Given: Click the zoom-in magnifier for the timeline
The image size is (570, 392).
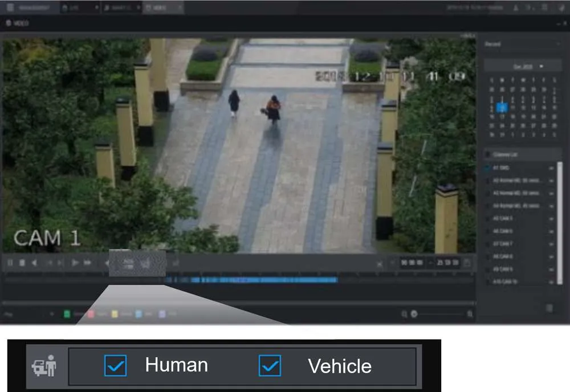Looking at the screenshot, I should click(470, 314).
